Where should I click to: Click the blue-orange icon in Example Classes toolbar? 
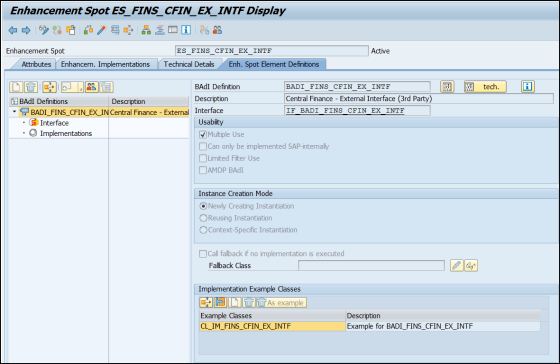pyautogui.click(x=220, y=303)
